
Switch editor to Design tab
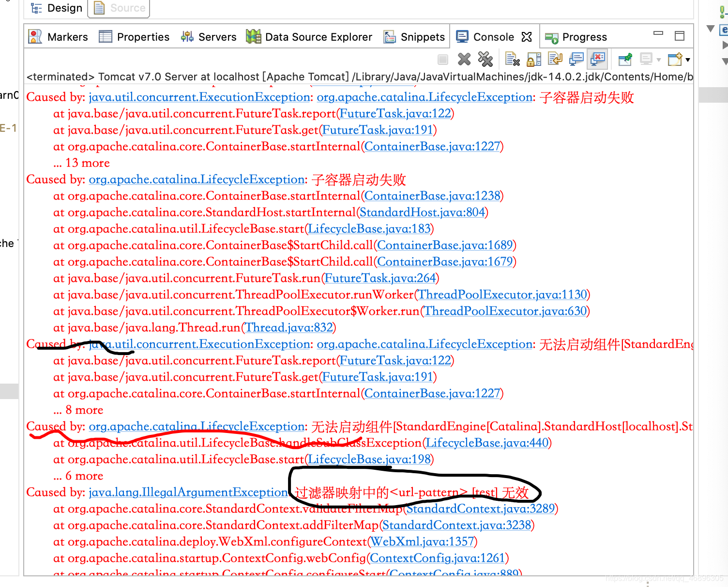pyautogui.click(x=57, y=8)
